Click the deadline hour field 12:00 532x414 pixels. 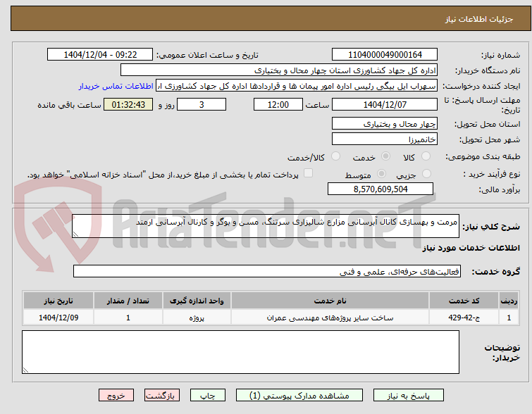coord(278,104)
